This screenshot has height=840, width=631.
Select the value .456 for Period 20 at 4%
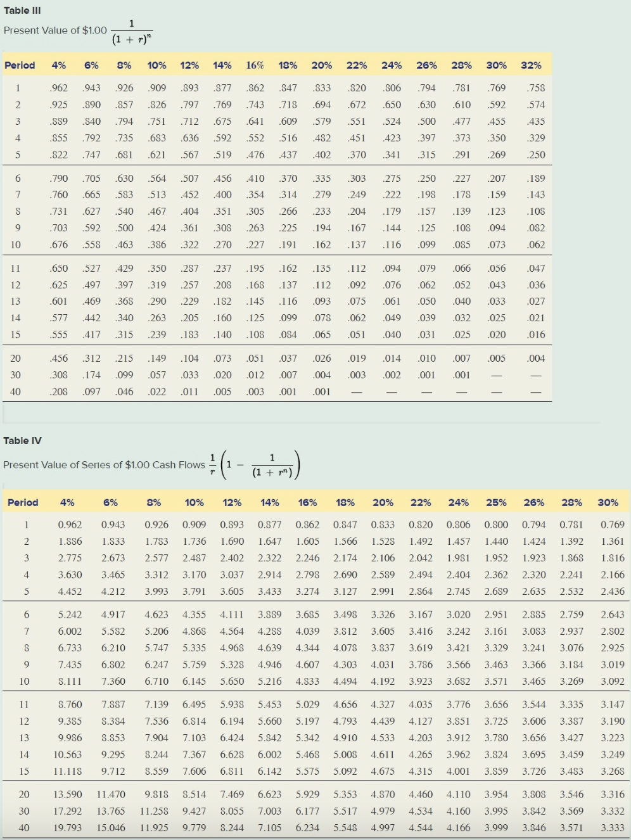coord(58,358)
